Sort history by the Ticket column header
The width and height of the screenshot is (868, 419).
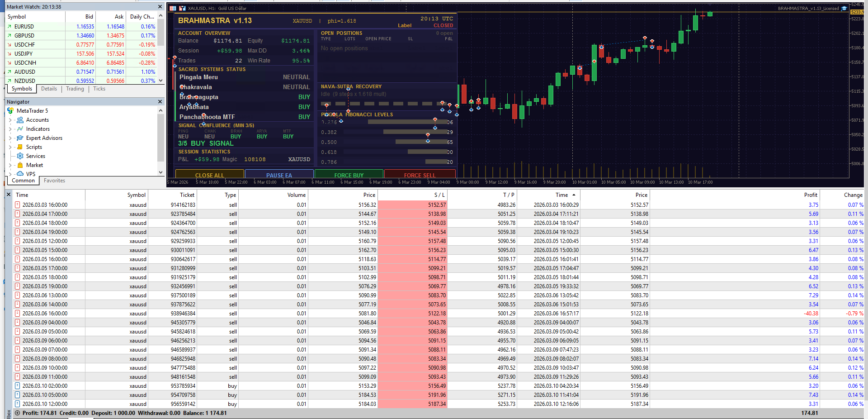click(x=173, y=195)
